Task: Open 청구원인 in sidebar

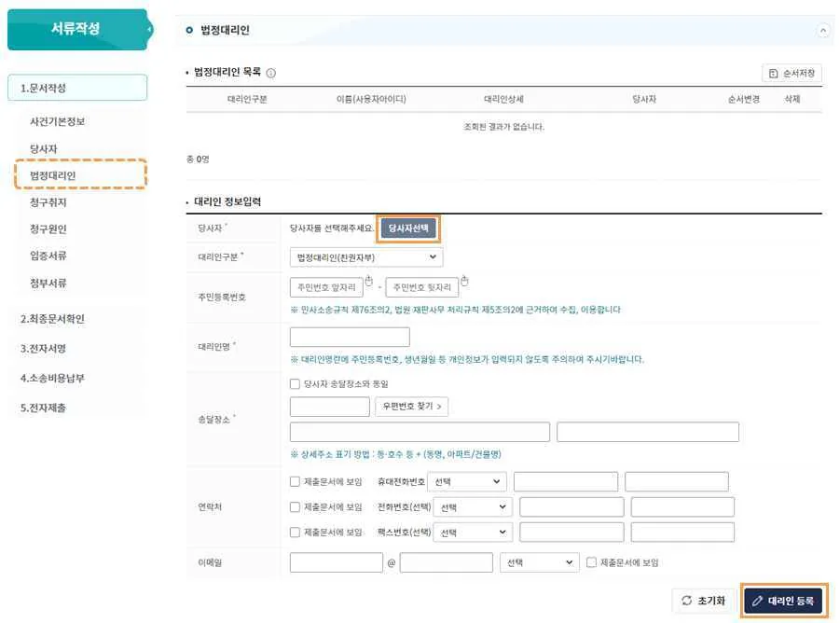Action: pos(48,228)
